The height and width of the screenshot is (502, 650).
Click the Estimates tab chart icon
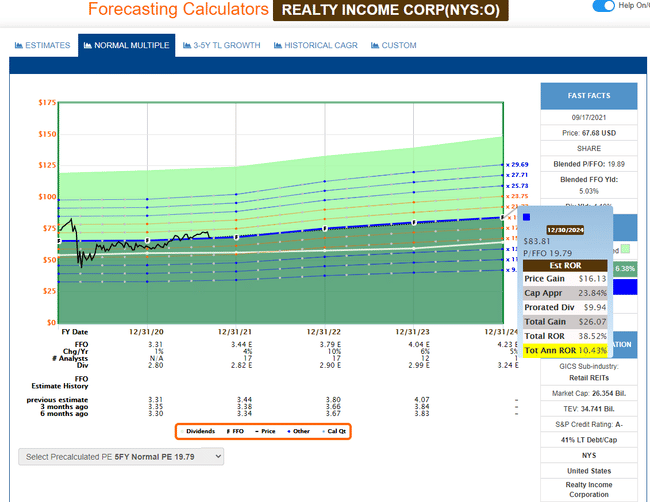(20, 46)
